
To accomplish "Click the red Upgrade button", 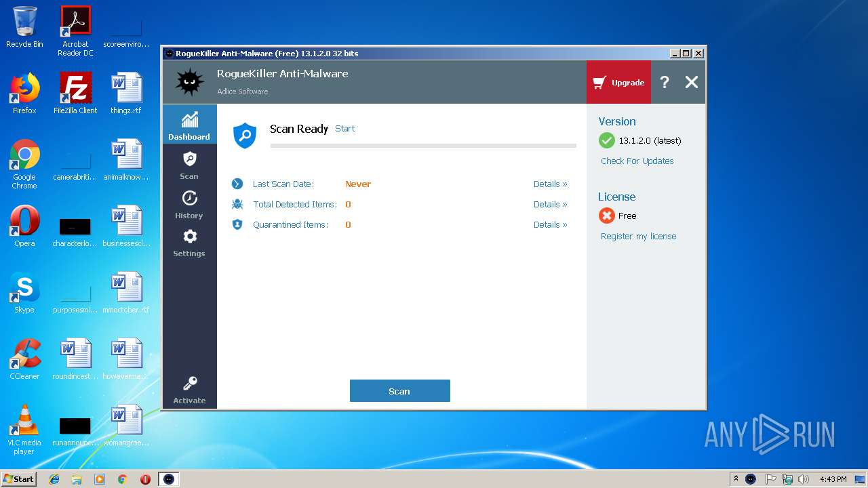I will pyautogui.click(x=618, y=82).
